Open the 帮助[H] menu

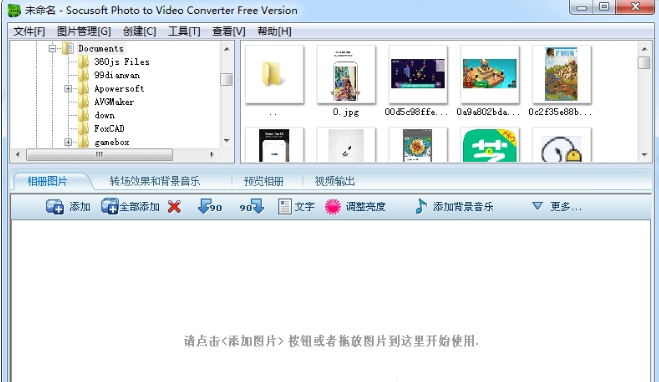coord(274,32)
